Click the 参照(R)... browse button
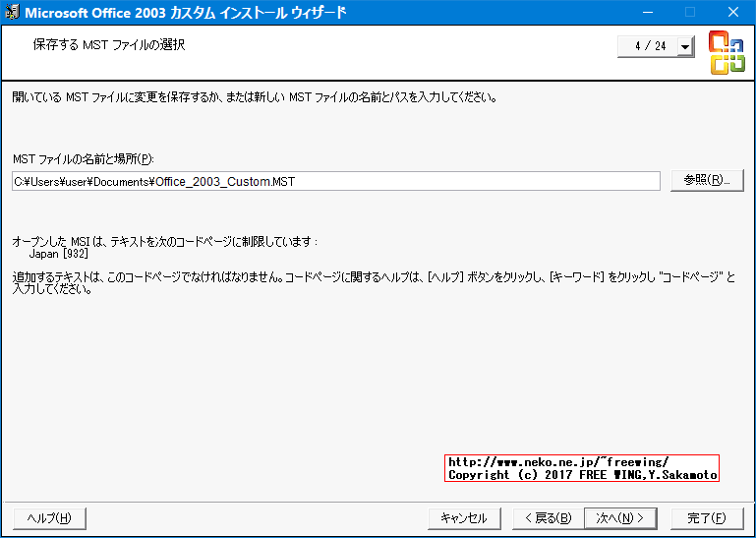Viewport: 756px width, 538px height. 707,180
